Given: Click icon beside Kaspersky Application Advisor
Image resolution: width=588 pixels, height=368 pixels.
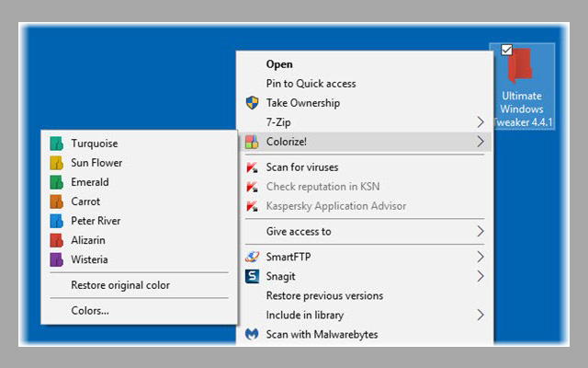Looking at the screenshot, I should 252,206.
